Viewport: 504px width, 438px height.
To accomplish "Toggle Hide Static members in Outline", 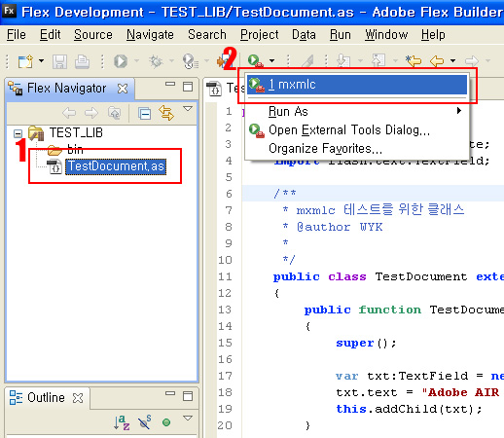I will 145,422.
